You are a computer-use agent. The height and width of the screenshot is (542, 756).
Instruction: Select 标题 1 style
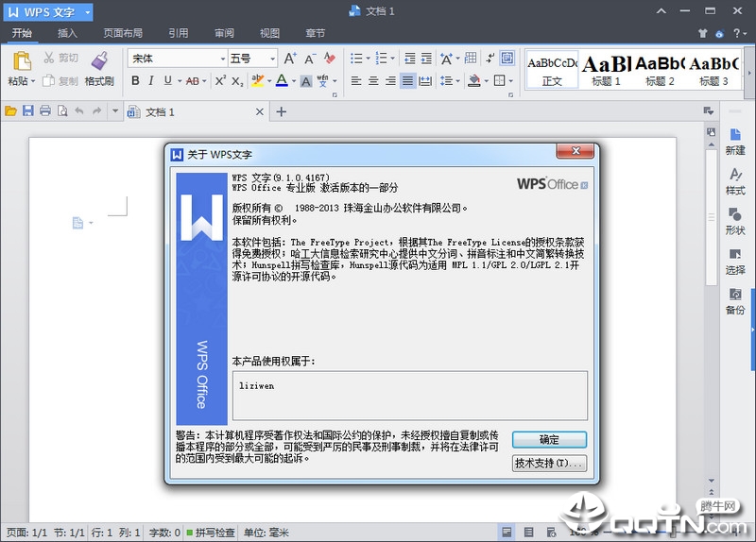[x=606, y=69]
